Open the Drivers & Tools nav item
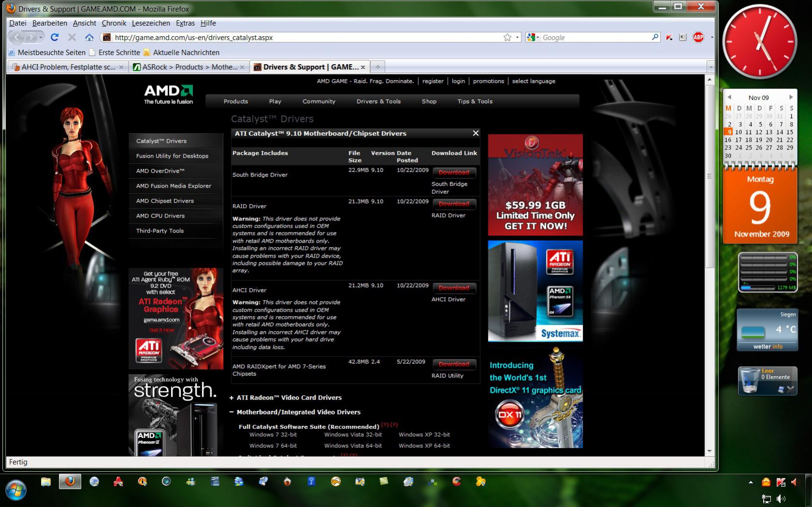The height and width of the screenshot is (507, 812). click(x=379, y=101)
